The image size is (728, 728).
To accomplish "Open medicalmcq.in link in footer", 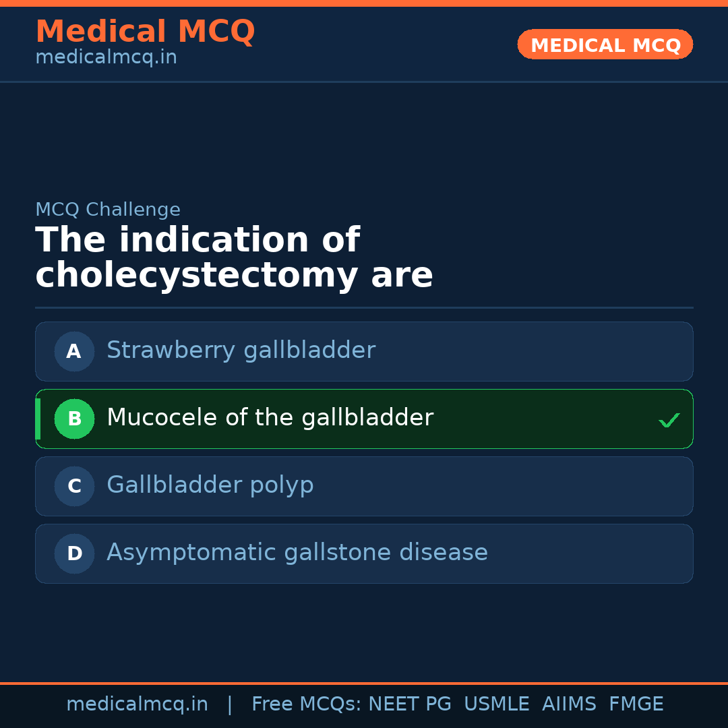I will pyautogui.click(x=137, y=704).
